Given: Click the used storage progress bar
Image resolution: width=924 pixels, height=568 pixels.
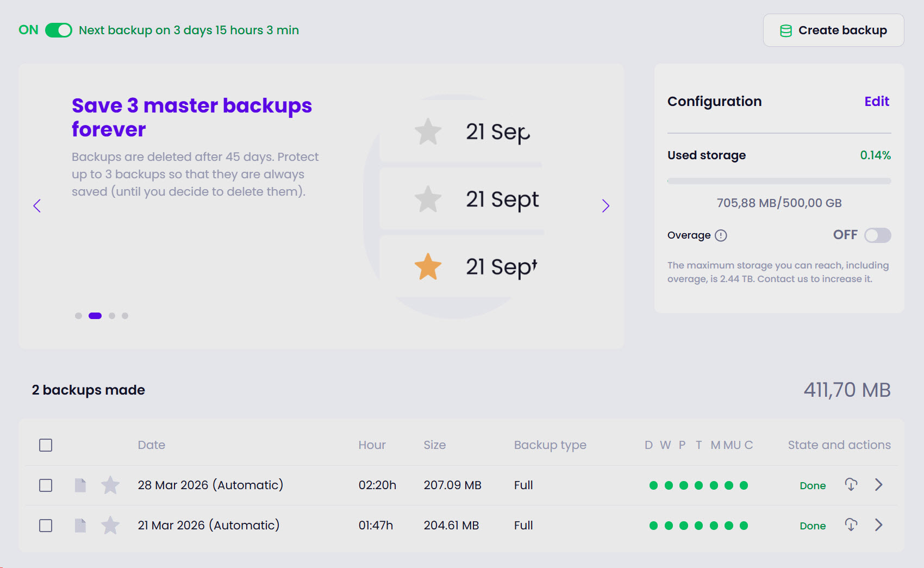Looking at the screenshot, I should [x=779, y=180].
